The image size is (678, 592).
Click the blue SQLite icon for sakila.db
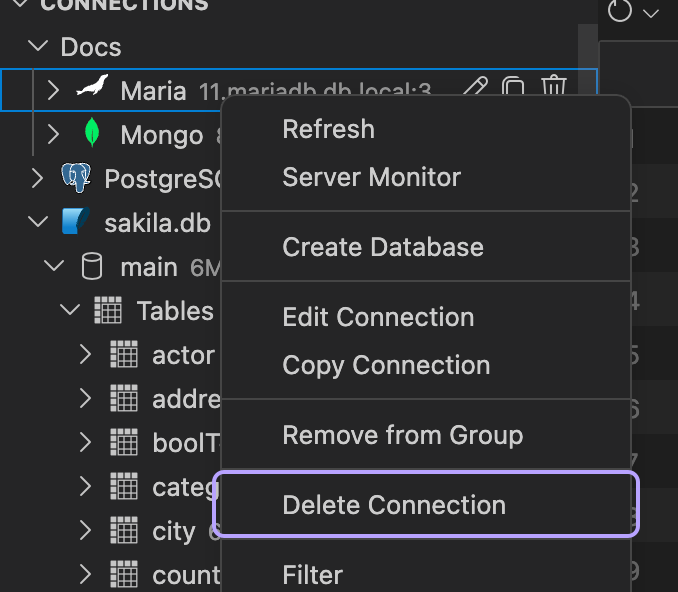[x=76, y=221]
